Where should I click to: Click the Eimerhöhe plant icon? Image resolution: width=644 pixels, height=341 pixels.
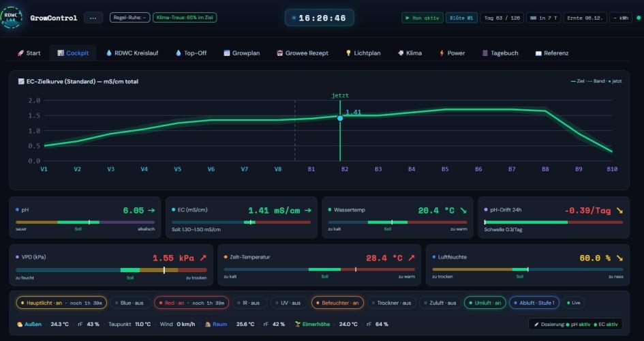tap(298, 324)
